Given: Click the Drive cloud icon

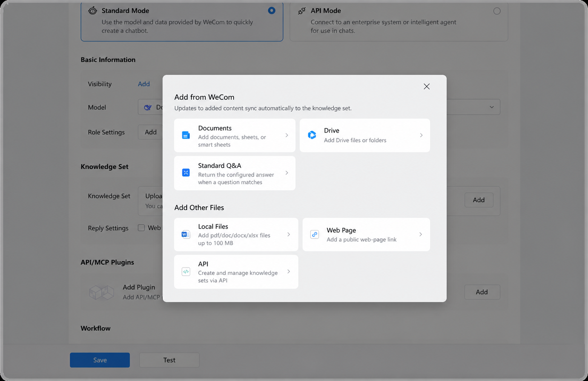Looking at the screenshot, I should (x=312, y=135).
